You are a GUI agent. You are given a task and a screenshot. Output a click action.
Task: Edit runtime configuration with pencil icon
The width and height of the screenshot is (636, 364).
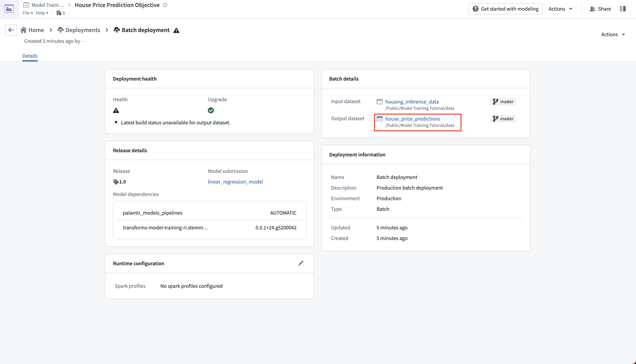pos(301,263)
